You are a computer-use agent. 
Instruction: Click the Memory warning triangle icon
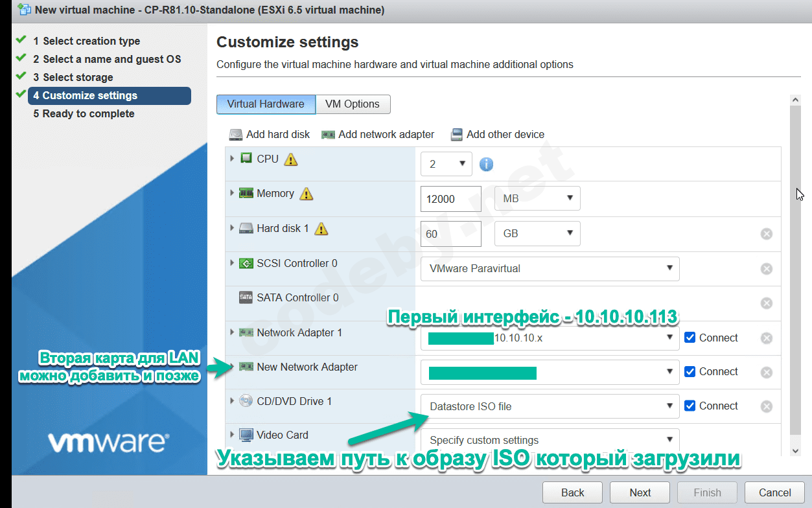click(x=307, y=194)
